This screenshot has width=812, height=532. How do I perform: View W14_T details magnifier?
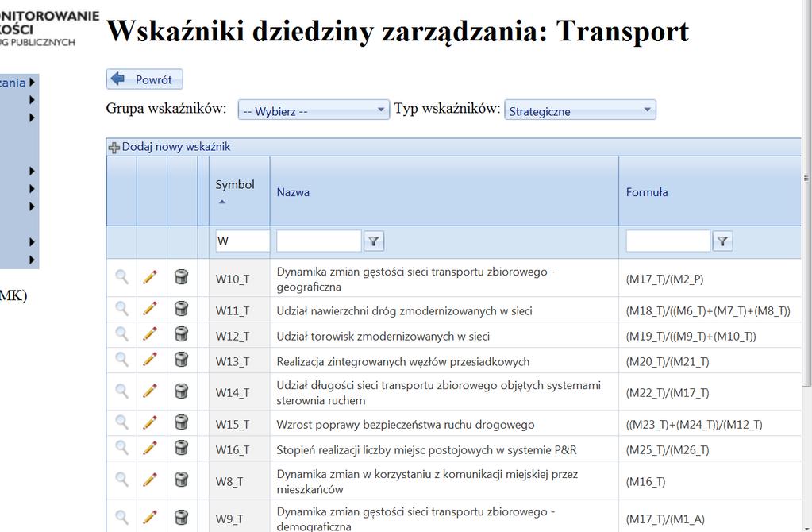click(x=121, y=391)
